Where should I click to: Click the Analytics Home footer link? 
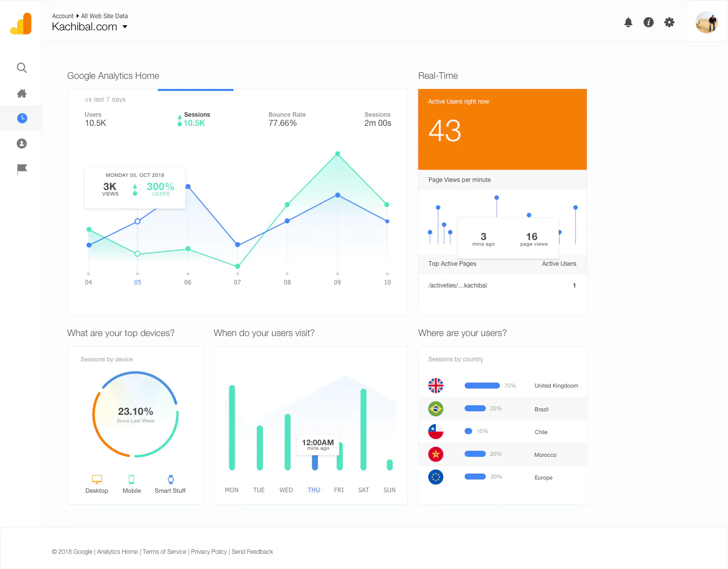click(117, 552)
